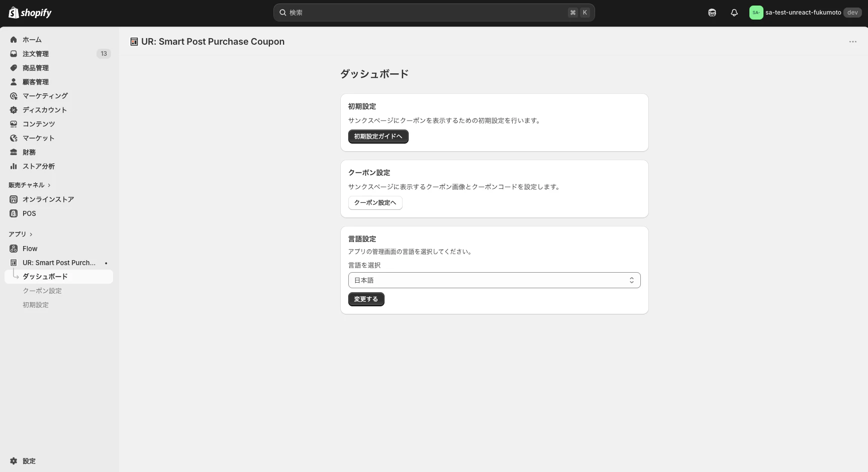Click the ディスカウント badge icon

14,110
